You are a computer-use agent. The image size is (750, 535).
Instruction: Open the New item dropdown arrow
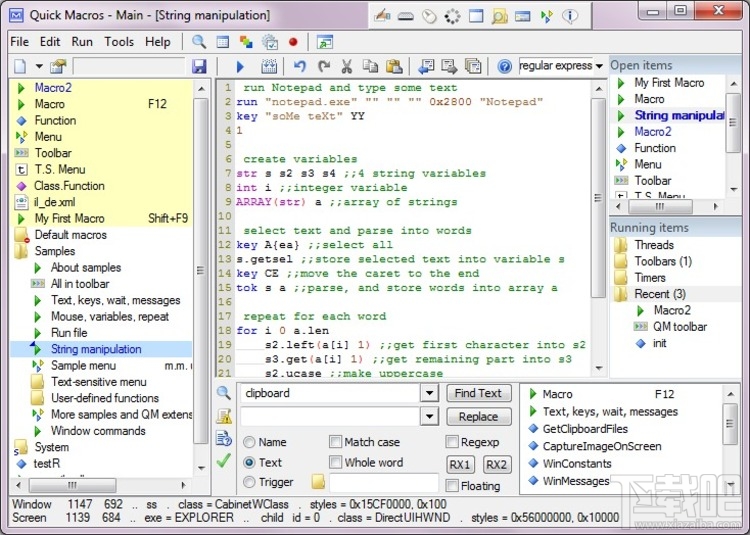(39, 66)
